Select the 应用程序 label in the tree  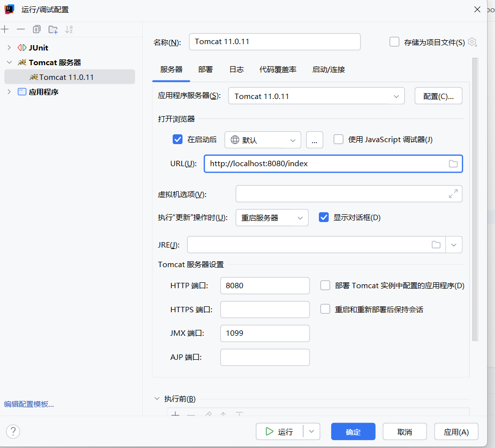click(44, 92)
